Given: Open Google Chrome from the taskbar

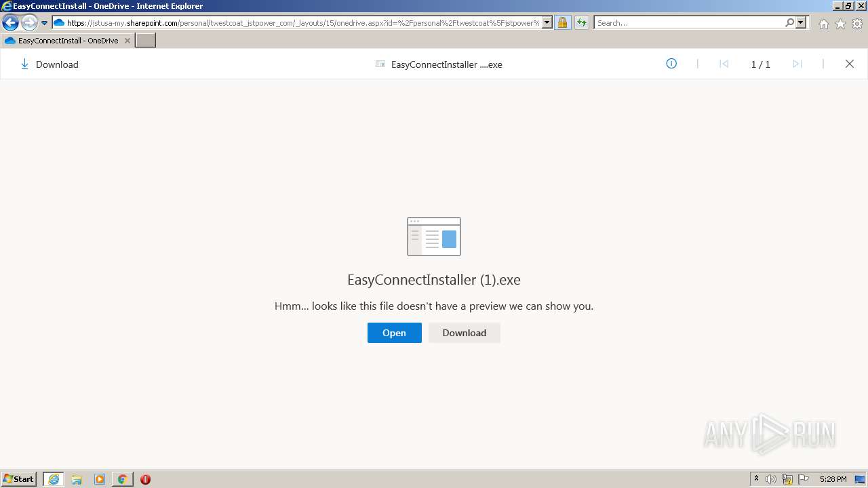Looking at the screenshot, I should (x=122, y=479).
